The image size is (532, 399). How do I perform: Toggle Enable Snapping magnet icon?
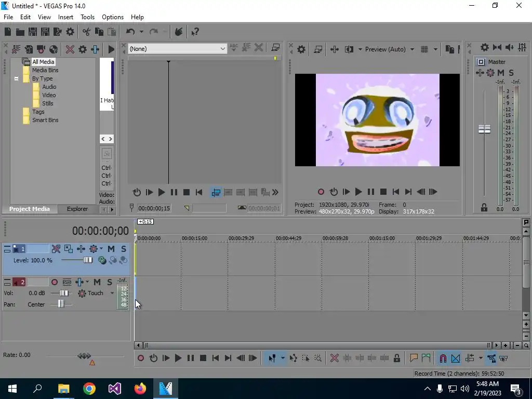[x=443, y=358]
